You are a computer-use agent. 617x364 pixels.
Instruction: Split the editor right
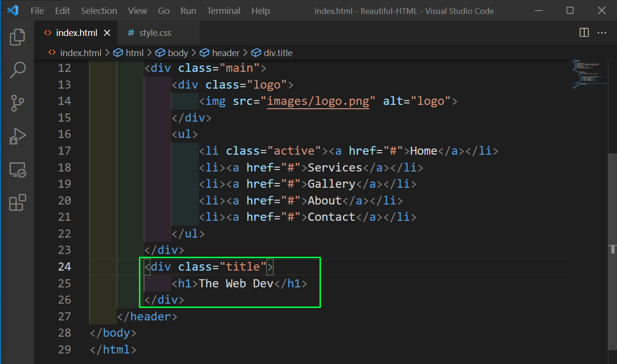click(x=584, y=33)
